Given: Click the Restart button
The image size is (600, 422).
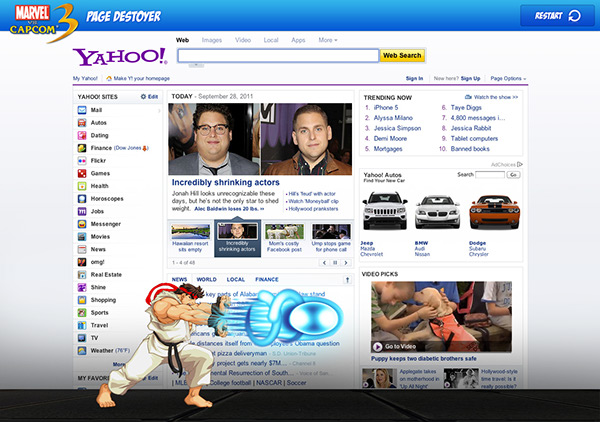Looking at the screenshot, I should [557, 16].
